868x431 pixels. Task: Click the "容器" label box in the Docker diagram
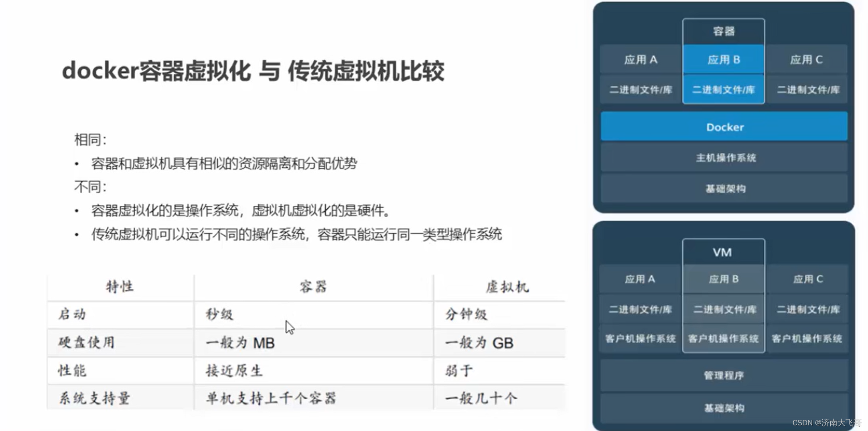point(724,31)
